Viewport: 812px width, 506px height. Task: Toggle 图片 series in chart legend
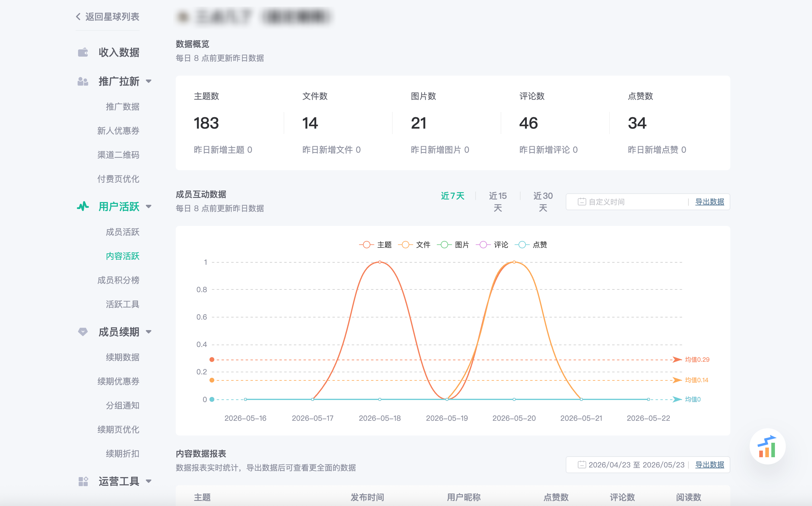(x=453, y=245)
